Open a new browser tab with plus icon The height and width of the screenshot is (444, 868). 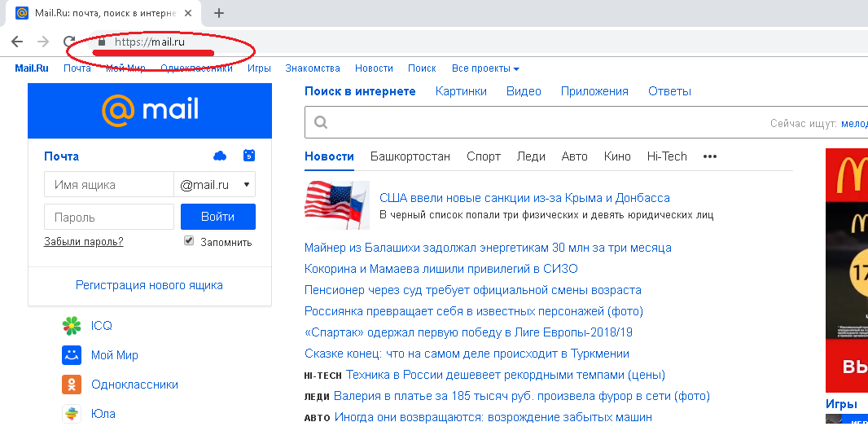(x=219, y=13)
